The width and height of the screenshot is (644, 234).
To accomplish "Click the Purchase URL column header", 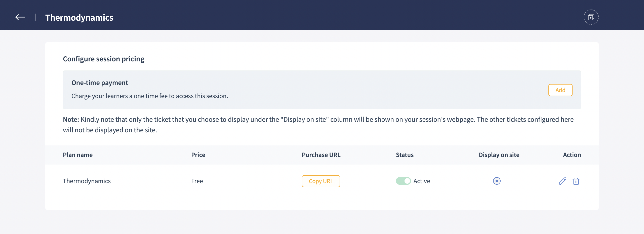I will coord(321,155).
